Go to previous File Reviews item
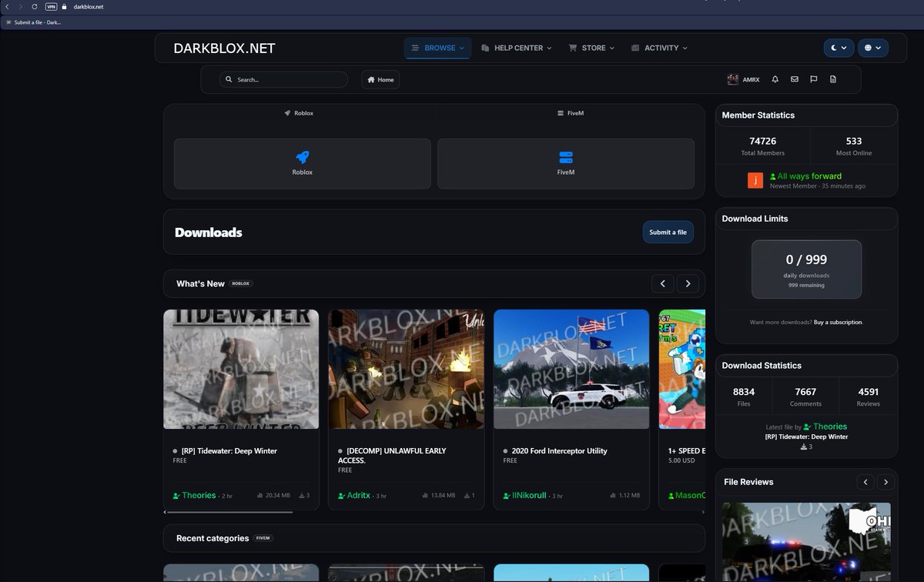This screenshot has height=582, width=924. coord(865,482)
